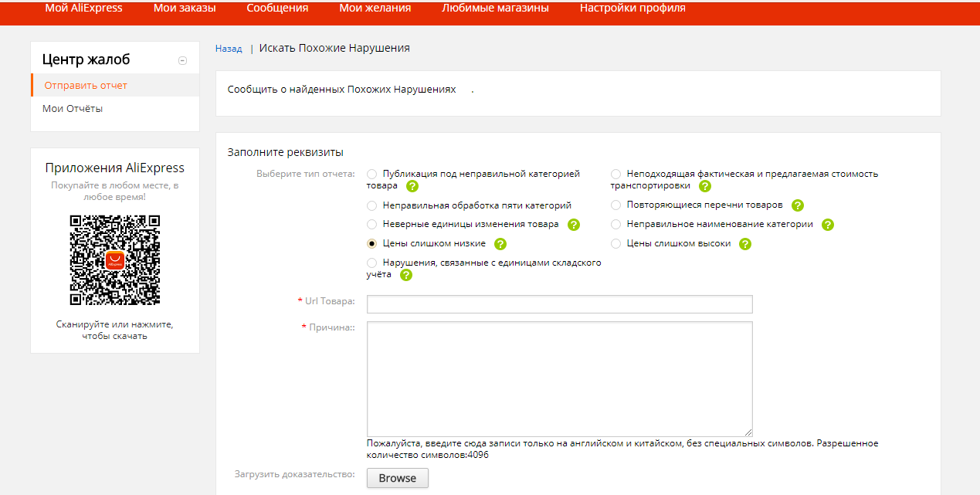This screenshot has width=980, height=495.
Task: Open help icon next to 'Публикация под неправильной категорией товара'
Action: click(412, 186)
